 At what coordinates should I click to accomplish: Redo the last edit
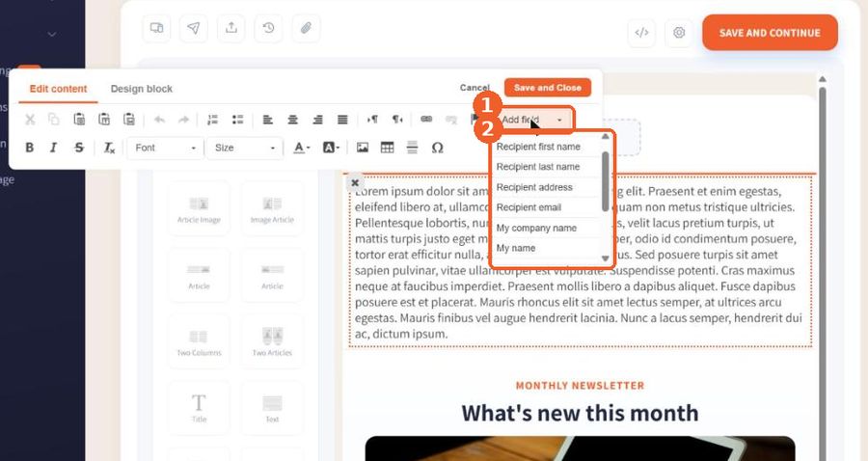pos(184,120)
